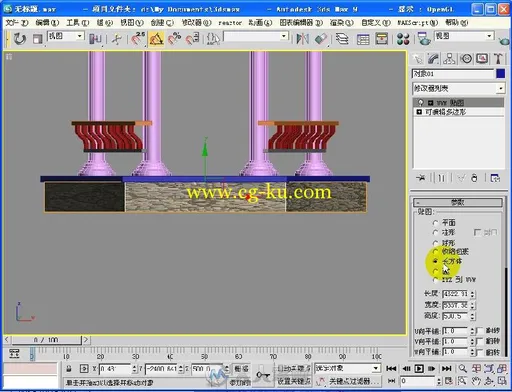Open the material editor colored spheres icon
Screen dimensions: 512x392
point(403,39)
